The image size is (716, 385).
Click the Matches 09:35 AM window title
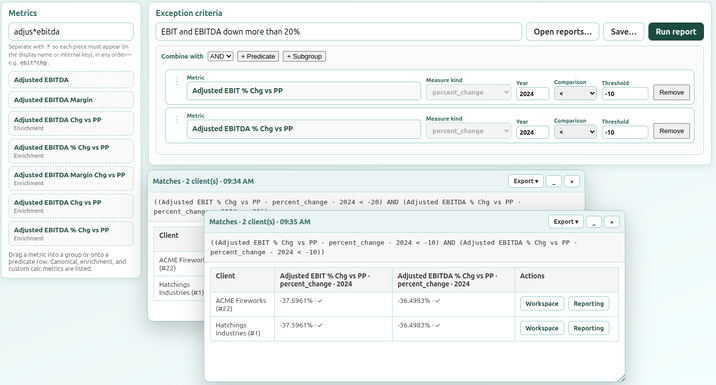260,222
